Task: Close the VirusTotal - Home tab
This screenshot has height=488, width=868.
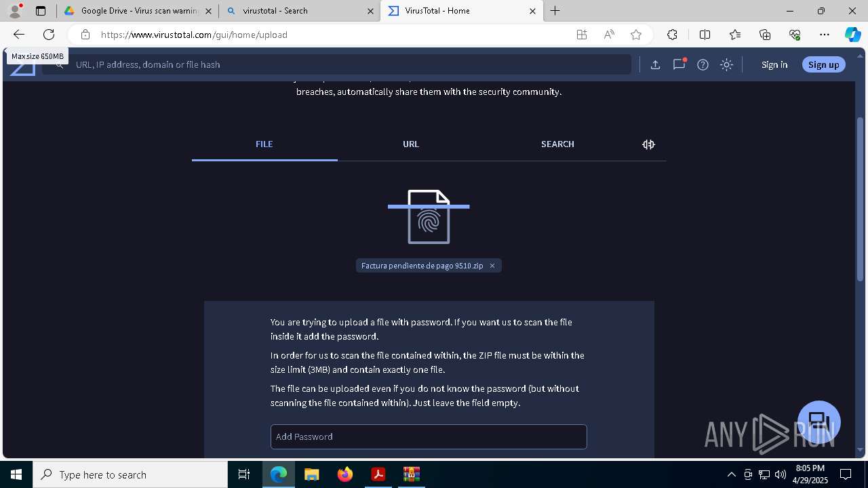Action: pos(532,11)
